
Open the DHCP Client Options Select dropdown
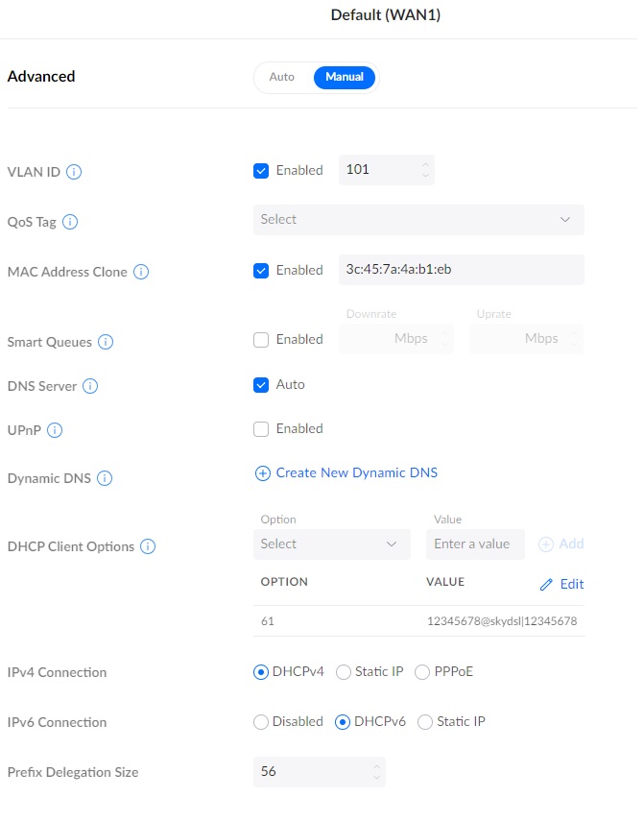point(331,544)
